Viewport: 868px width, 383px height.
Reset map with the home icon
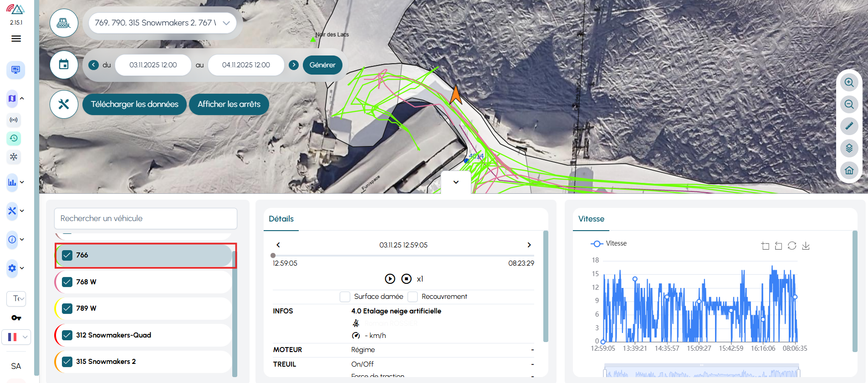tap(849, 171)
